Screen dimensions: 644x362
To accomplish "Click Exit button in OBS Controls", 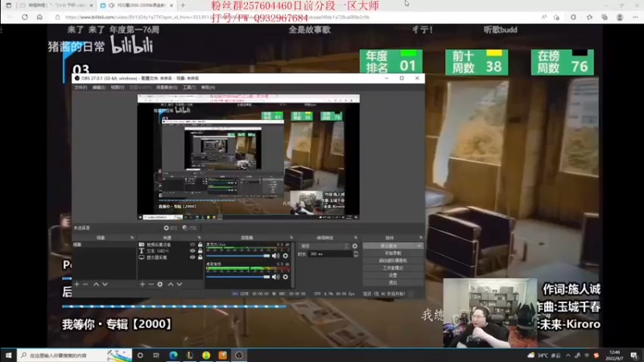I will click(x=393, y=283).
